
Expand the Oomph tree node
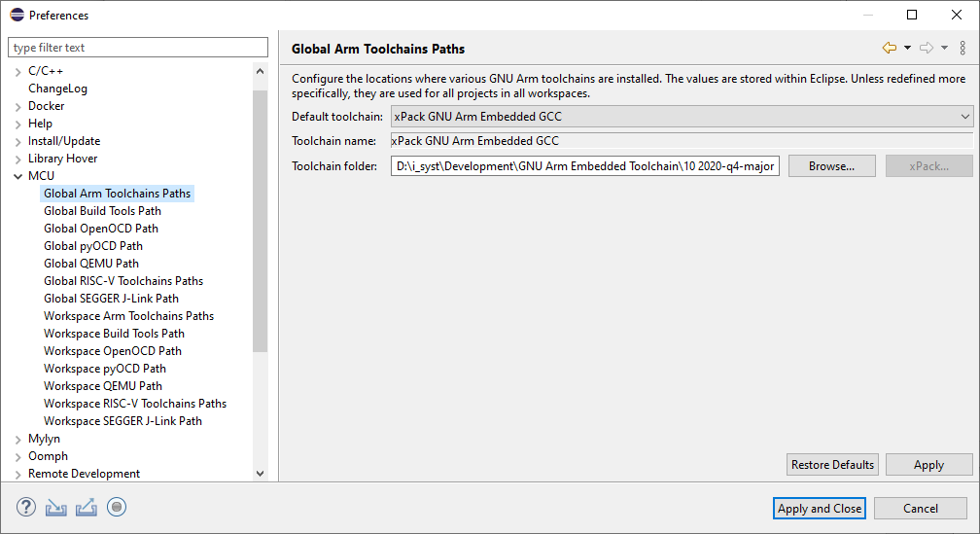pos(18,456)
